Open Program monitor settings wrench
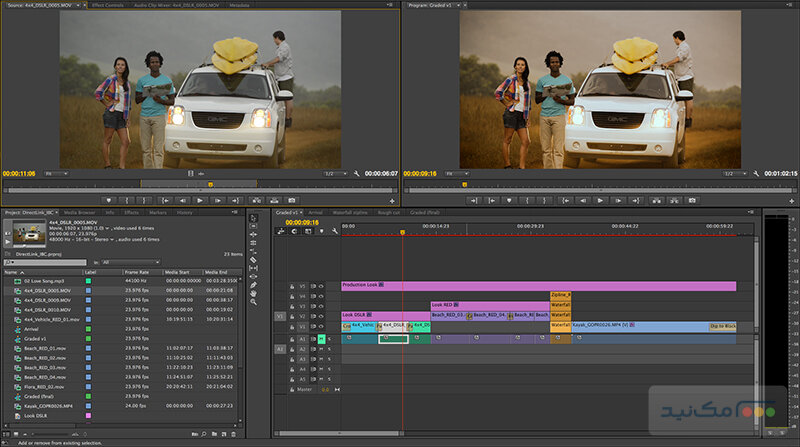Image resolution: width=800 pixels, height=447 pixels. tap(756, 174)
